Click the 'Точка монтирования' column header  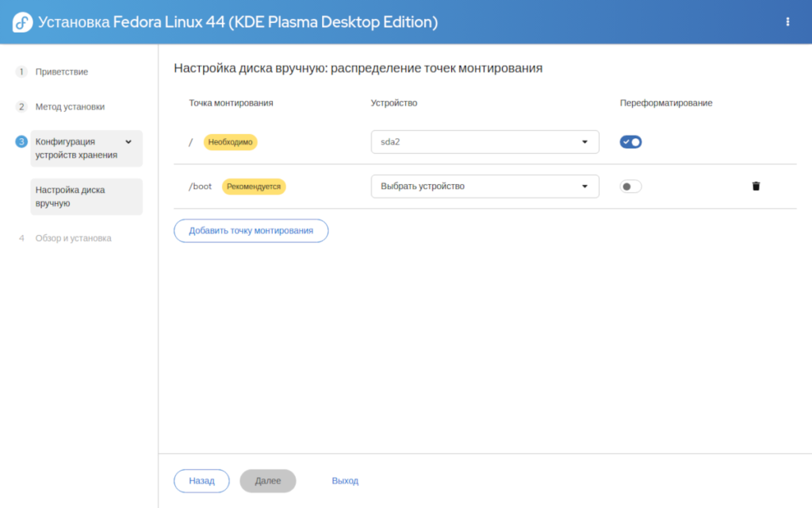[231, 103]
